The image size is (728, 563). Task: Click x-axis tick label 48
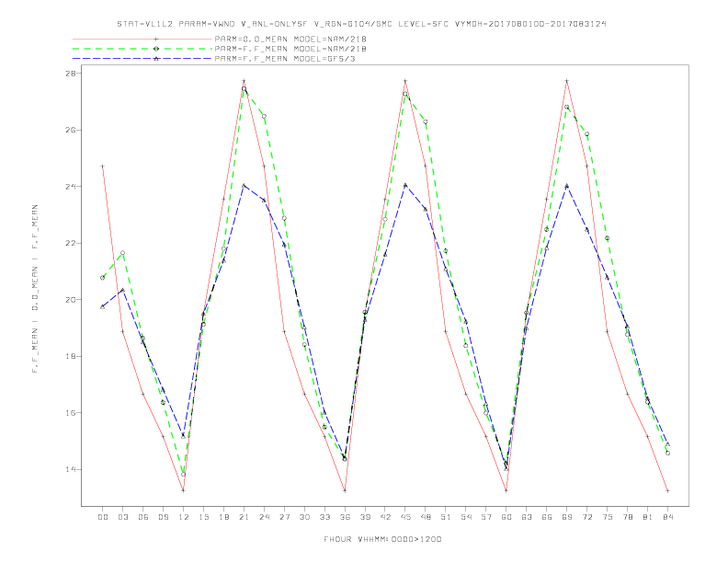pos(426,517)
